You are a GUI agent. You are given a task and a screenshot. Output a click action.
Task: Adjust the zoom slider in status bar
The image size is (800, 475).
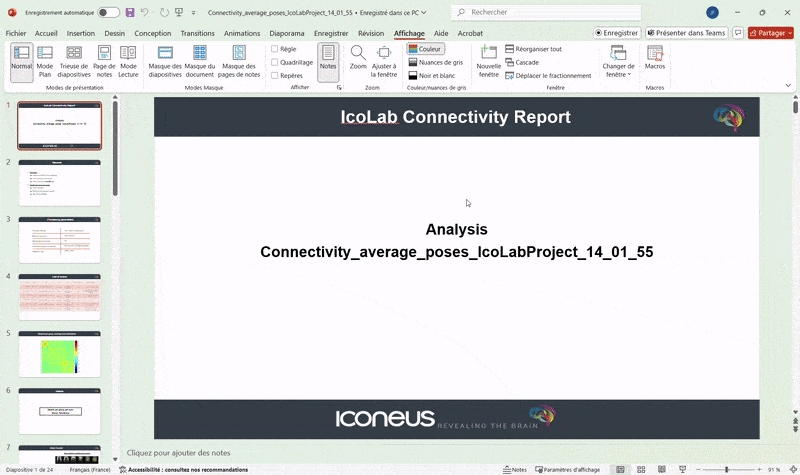pos(727,469)
